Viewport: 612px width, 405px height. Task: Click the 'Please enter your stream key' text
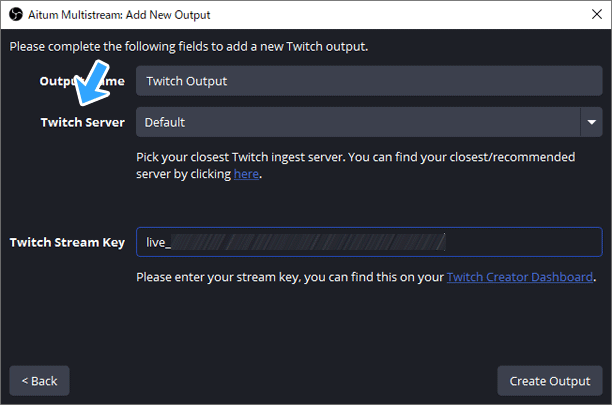coord(366,277)
